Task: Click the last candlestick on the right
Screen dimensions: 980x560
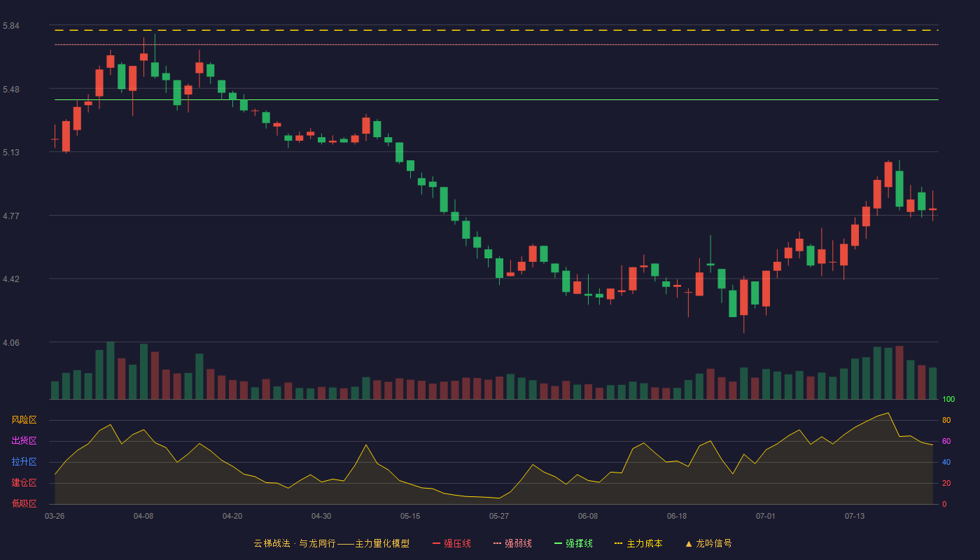Action: [x=932, y=209]
